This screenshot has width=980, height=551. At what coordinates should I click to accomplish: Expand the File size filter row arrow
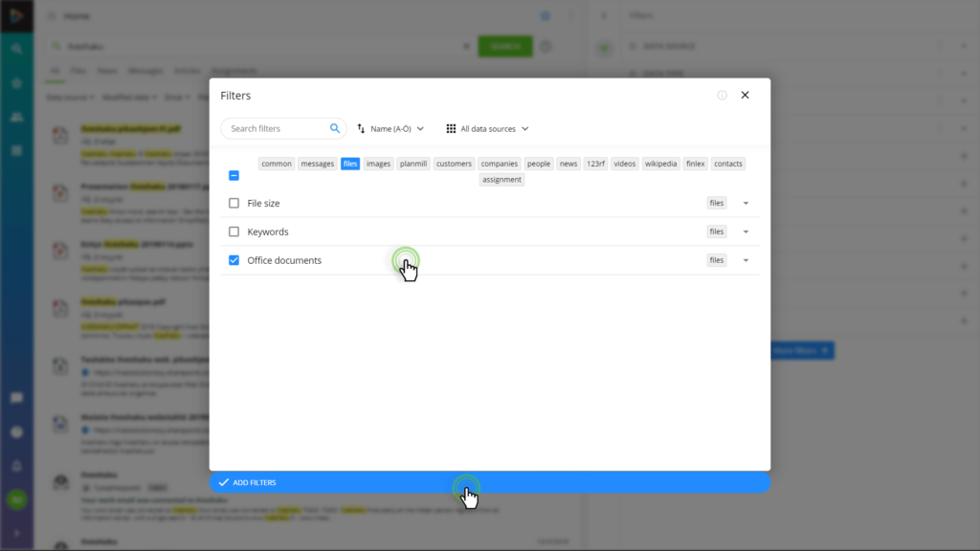coord(746,203)
